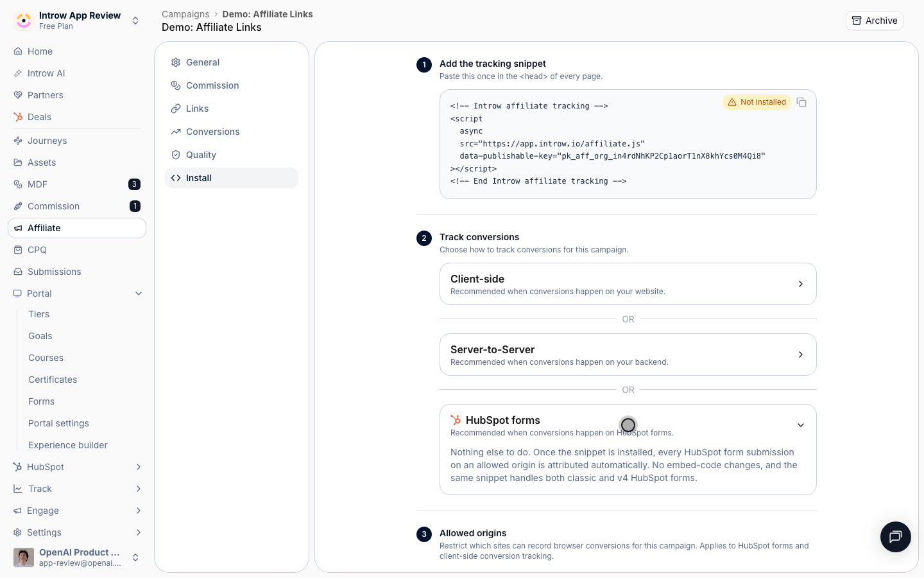Click the Portal monitor icon
The height and width of the screenshot is (578, 924).
click(x=17, y=293)
